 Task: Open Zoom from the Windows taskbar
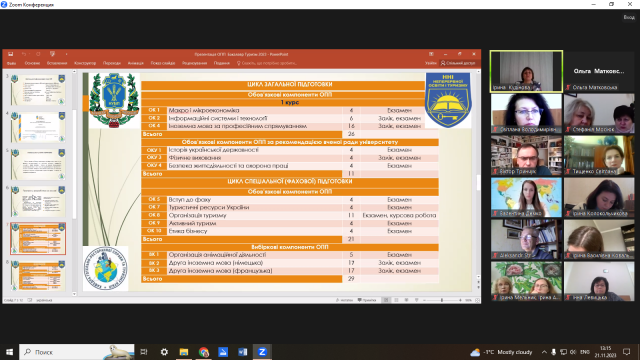coord(262,352)
